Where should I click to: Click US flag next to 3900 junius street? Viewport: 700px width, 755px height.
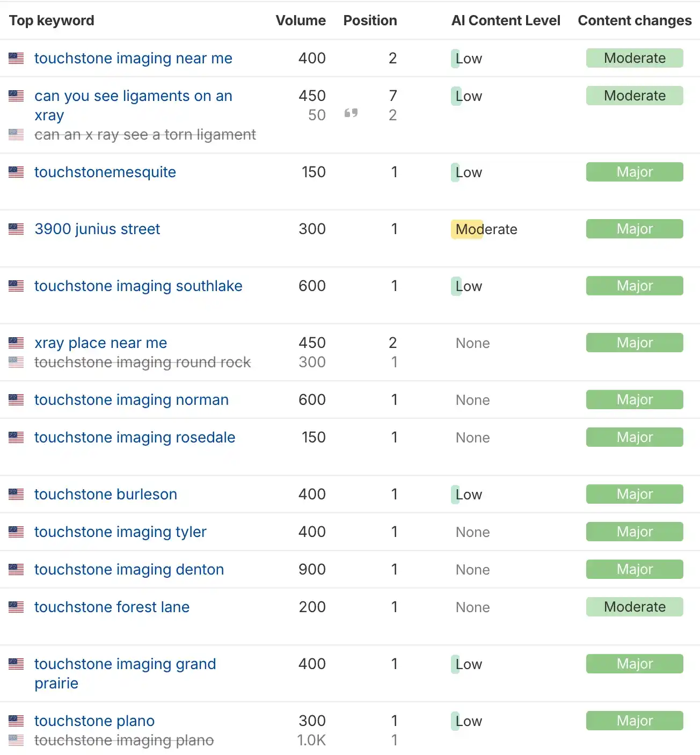(16, 229)
